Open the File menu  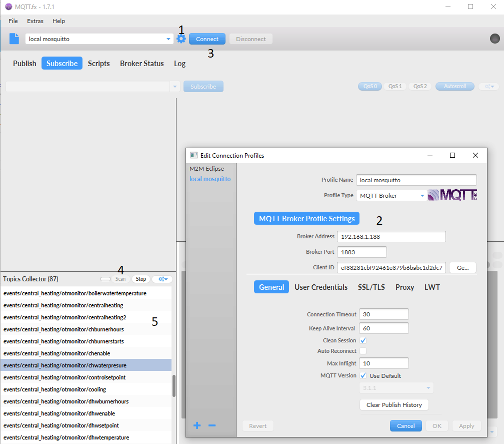coord(13,21)
